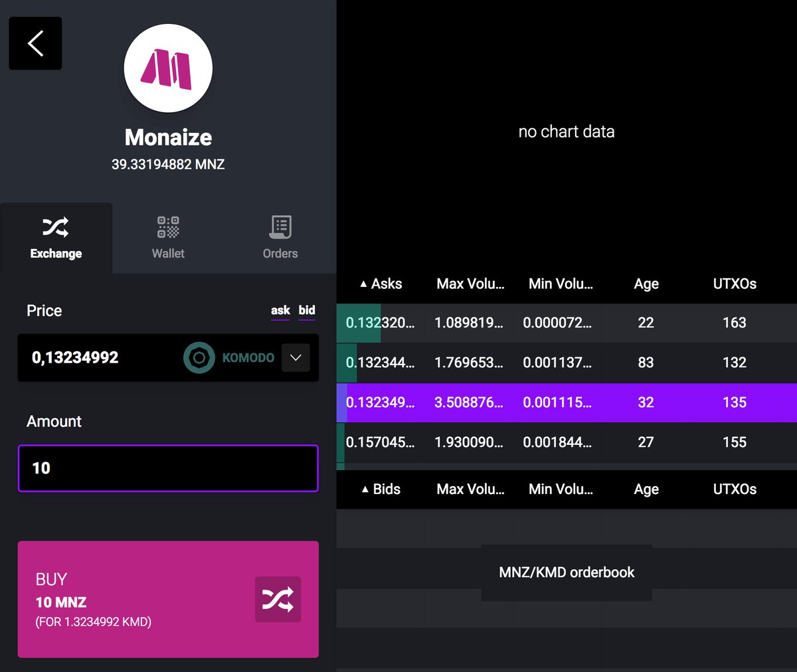The width and height of the screenshot is (797, 672).
Task: Go back using the left arrow button
Action: click(35, 43)
